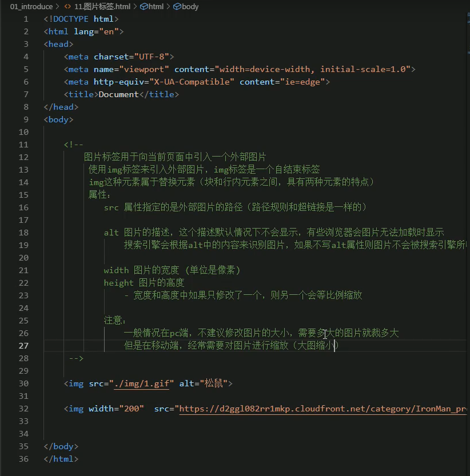Open the 01_introduce breadcrumb folder
The height and width of the screenshot is (476, 470).
[x=31, y=6]
